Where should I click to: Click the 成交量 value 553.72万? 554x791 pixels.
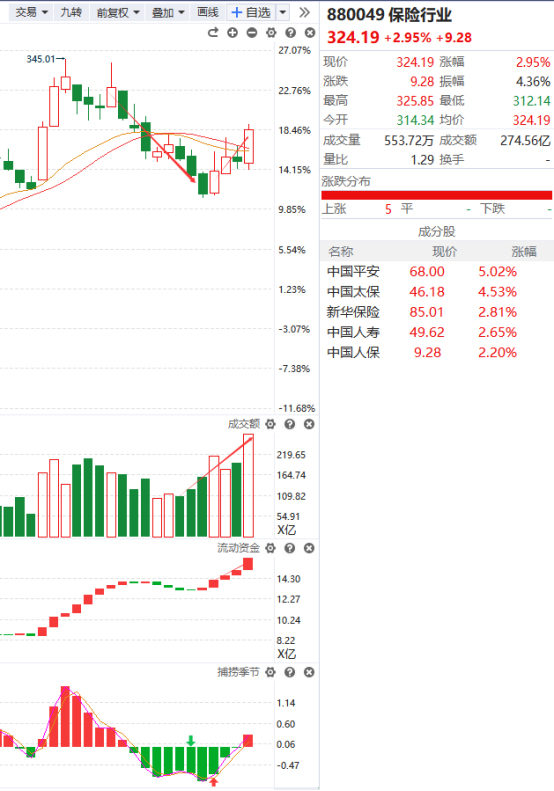[409, 140]
